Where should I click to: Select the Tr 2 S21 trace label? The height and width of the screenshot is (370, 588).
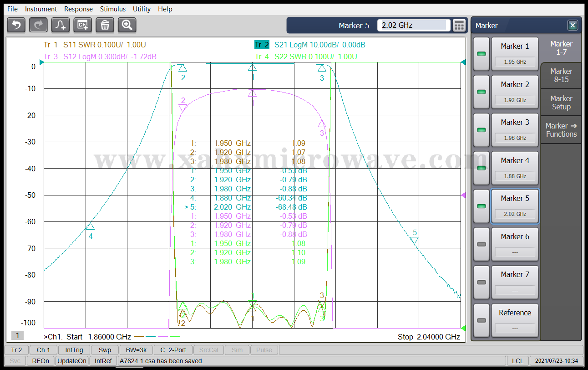pos(309,45)
